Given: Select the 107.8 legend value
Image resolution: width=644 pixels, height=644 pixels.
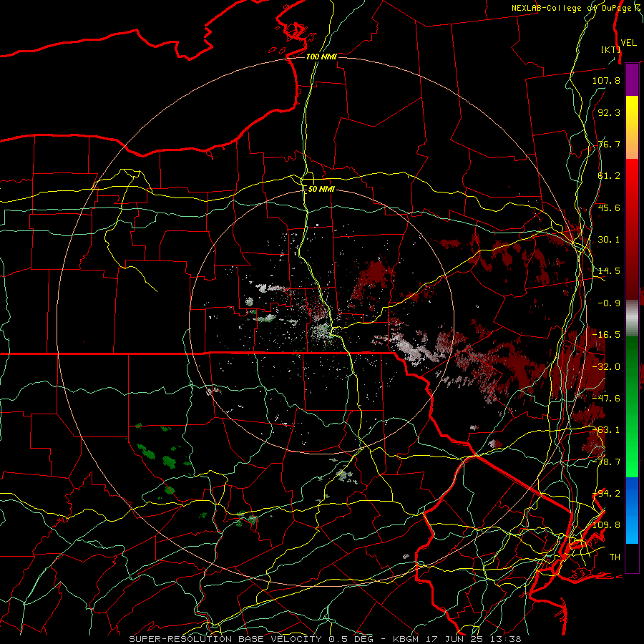Looking at the screenshot, I should pos(606,80).
